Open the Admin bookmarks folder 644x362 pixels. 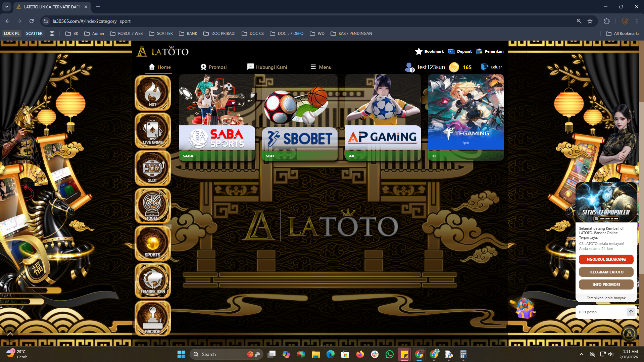(x=94, y=34)
